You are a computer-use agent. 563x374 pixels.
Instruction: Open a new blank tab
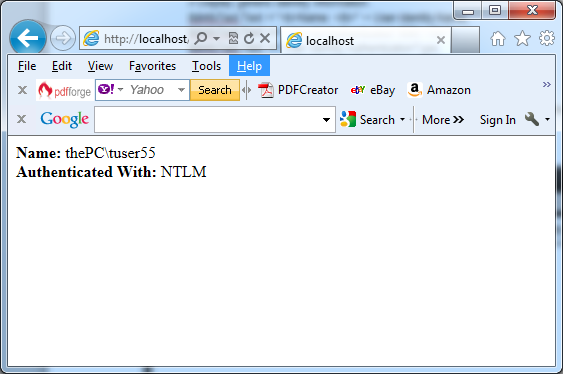[465, 40]
